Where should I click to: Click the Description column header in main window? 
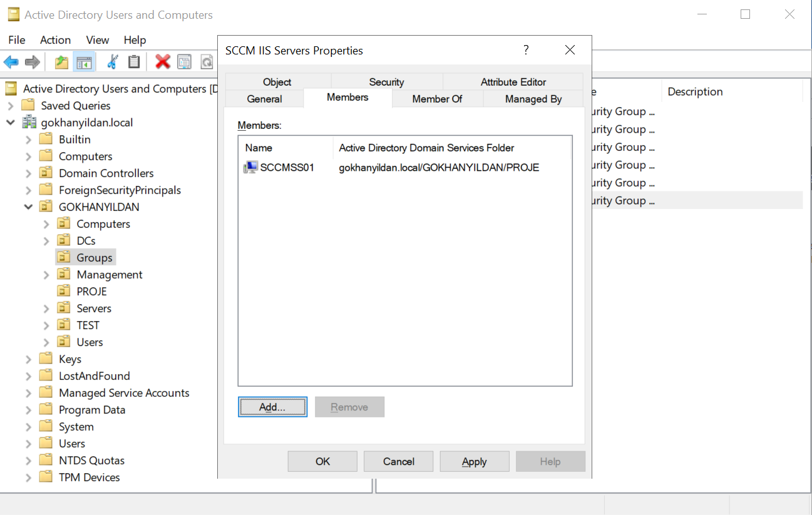731,92
